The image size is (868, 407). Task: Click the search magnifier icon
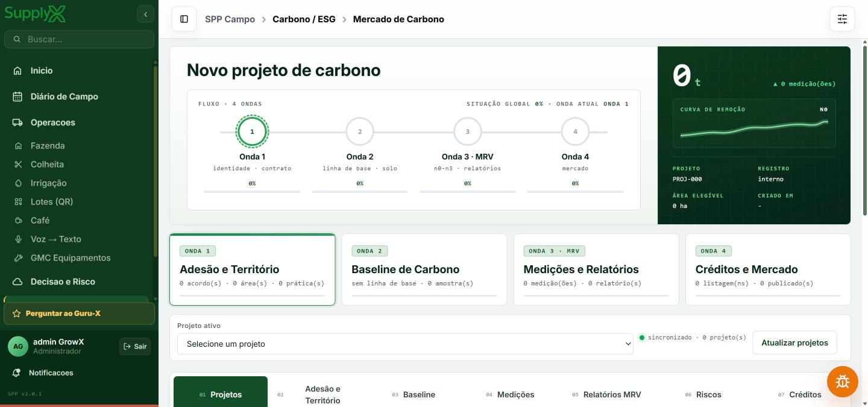tap(16, 39)
